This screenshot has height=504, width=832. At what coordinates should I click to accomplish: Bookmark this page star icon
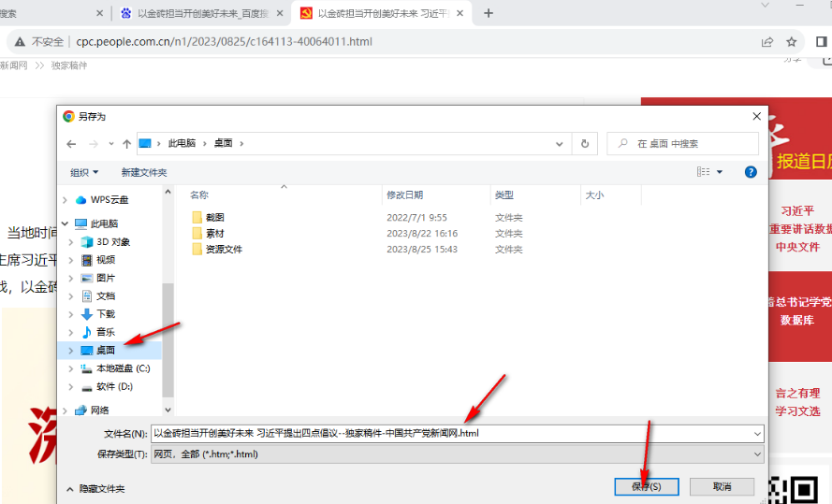[x=791, y=42]
